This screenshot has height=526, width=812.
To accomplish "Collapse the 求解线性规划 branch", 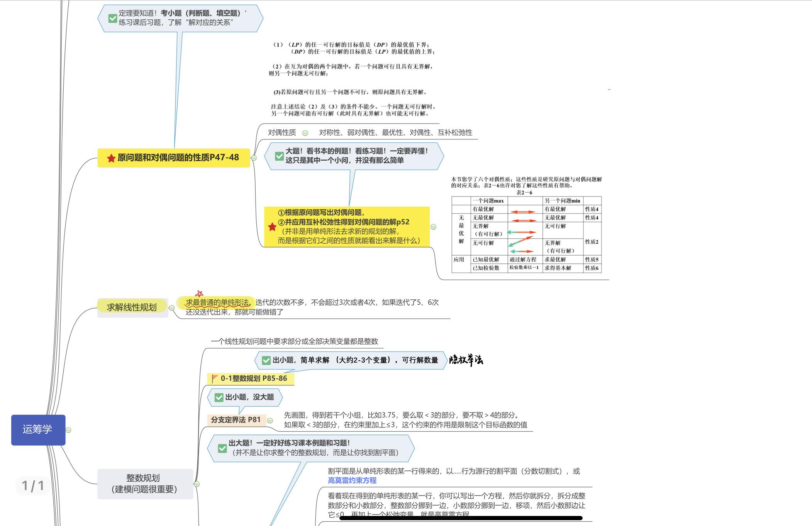I will [172, 308].
